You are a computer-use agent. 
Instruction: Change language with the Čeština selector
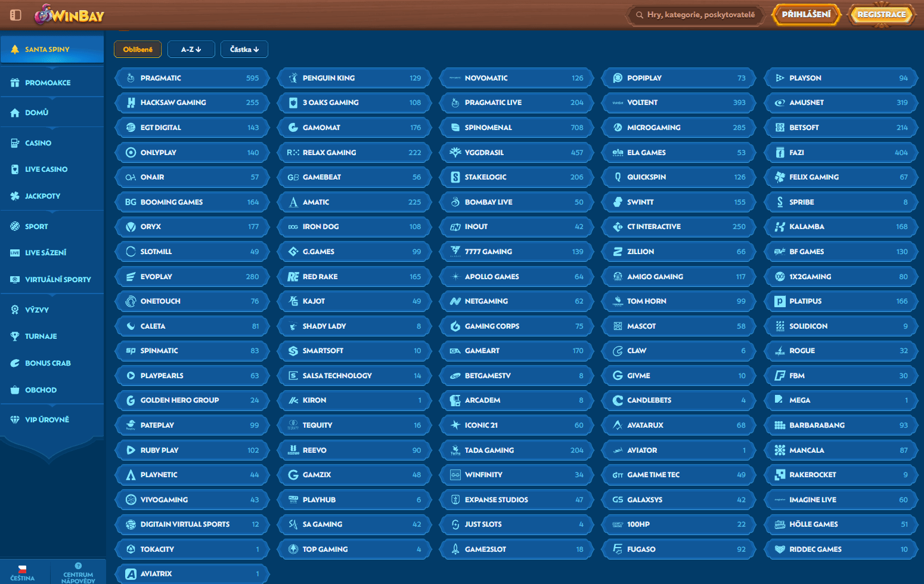point(23,573)
